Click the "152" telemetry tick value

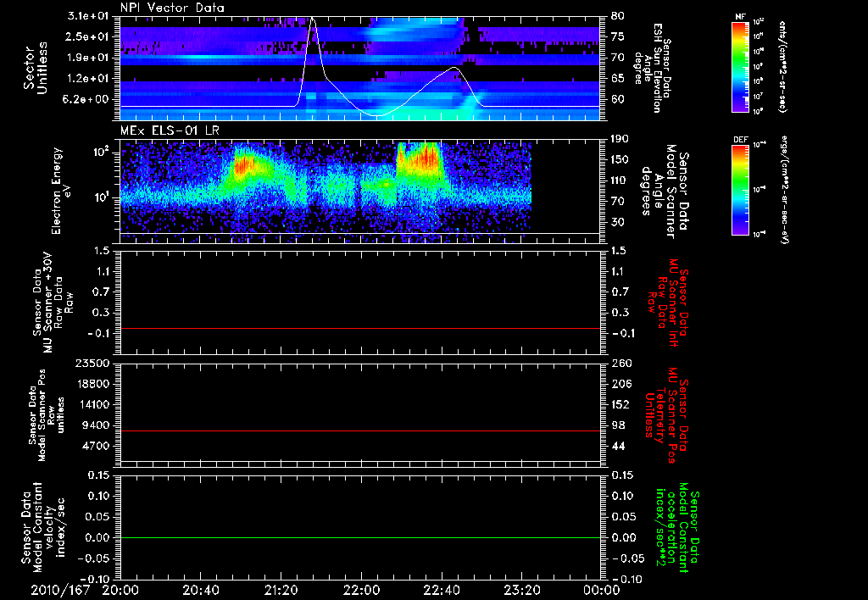pyautogui.click(x=621, y=404)
